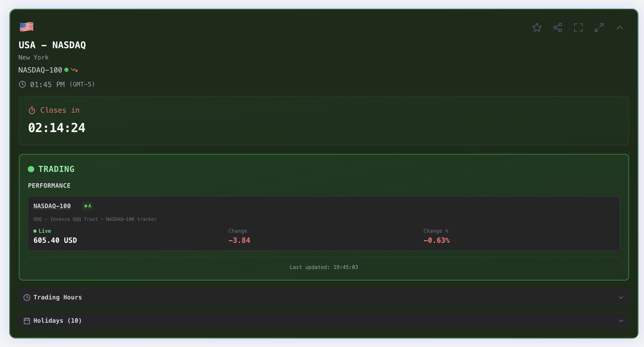Screen dimensions: 644x347
Task: Collapse the card with the chevron-up icon
Action: point(619,28)
